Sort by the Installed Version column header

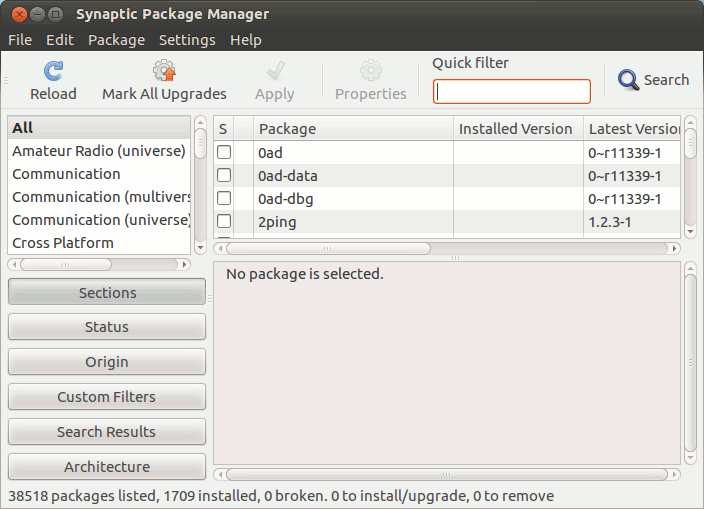(515, 129)
